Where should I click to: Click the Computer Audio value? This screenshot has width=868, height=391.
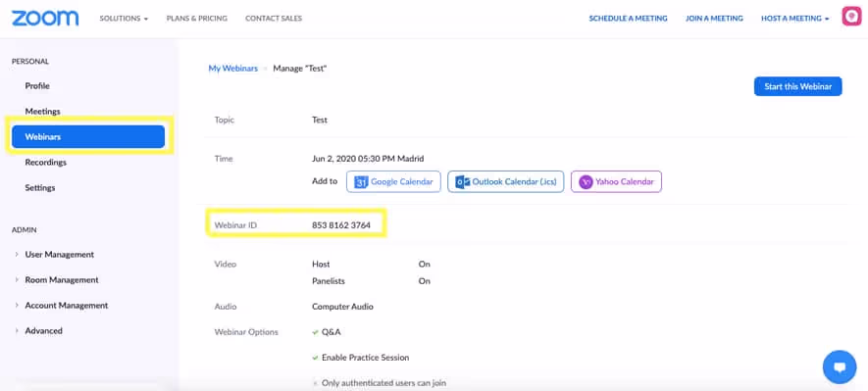point(342,307)
